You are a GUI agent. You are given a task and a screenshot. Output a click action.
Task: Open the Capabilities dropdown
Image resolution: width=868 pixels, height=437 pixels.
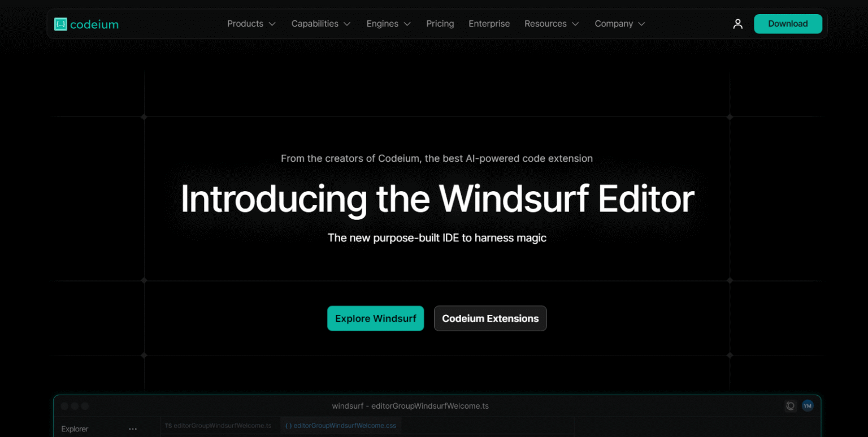pyautogui.click(x=320, y=24)
